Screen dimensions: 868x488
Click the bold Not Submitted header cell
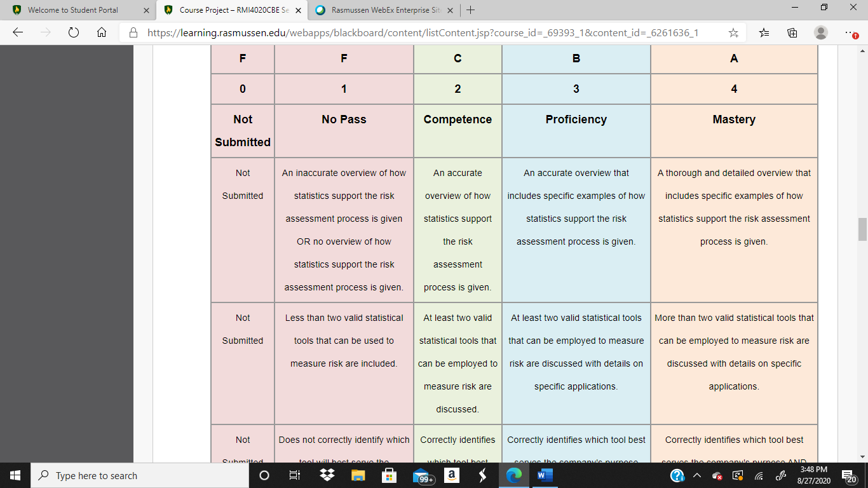(243, 131)
